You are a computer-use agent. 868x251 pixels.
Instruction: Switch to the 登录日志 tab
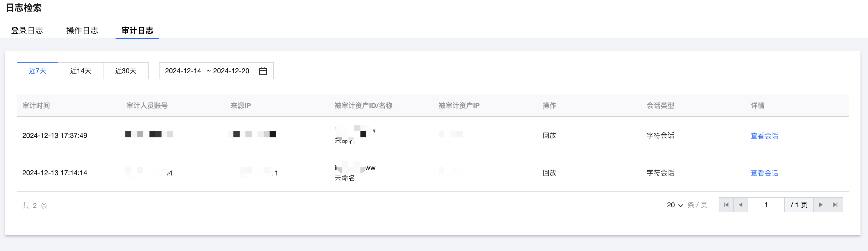(27, 31)
